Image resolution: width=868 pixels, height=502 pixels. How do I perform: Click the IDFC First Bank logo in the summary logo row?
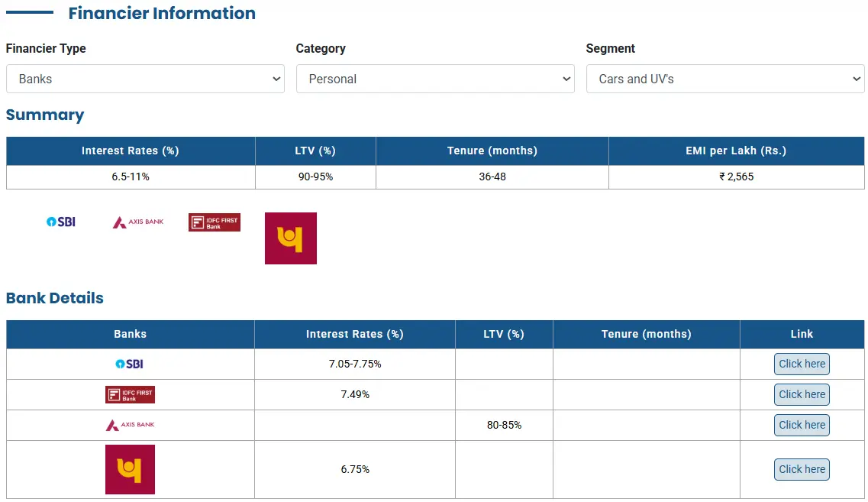tap(215, 222)
